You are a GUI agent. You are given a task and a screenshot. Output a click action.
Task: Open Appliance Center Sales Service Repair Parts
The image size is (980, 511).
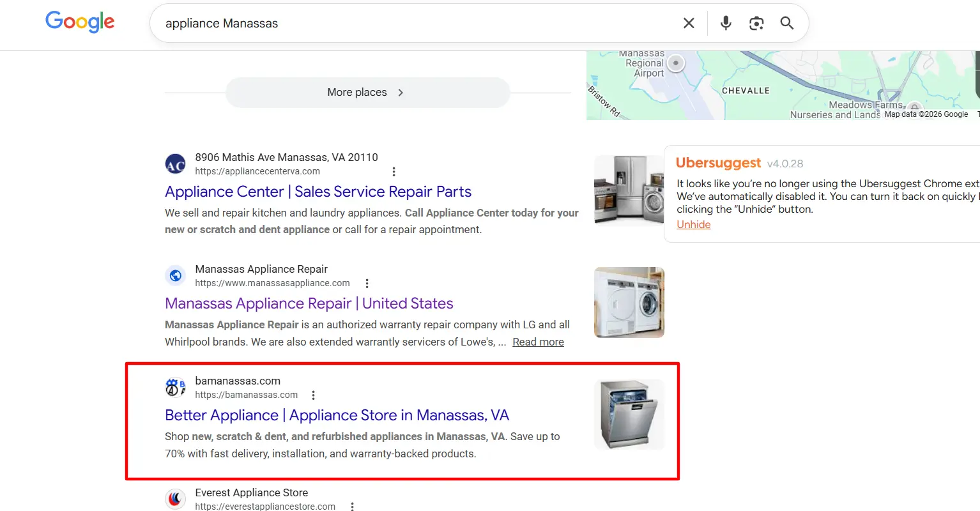pyautogui.click(x=318, y=192)
